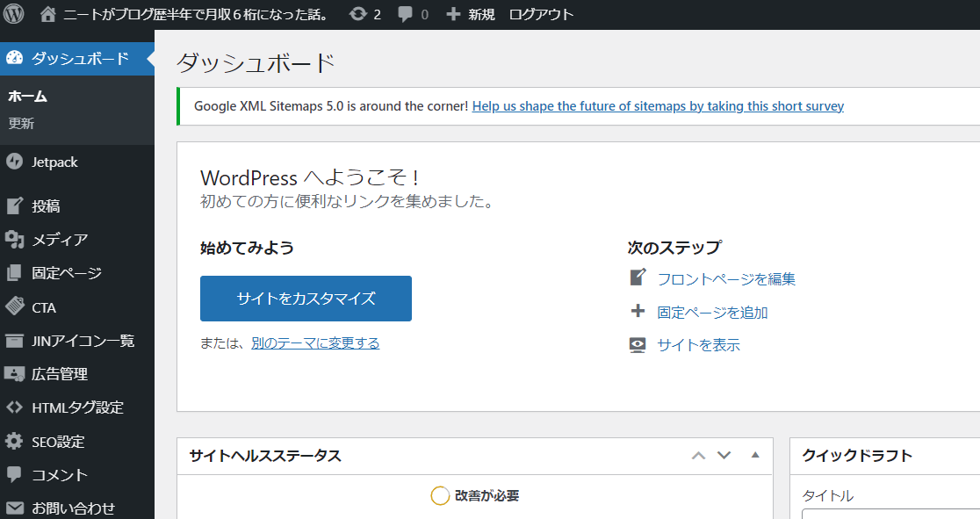The image size is (980, 519).
Task: Open the ダッシュボード menu
Action: [x=77, y=59]
